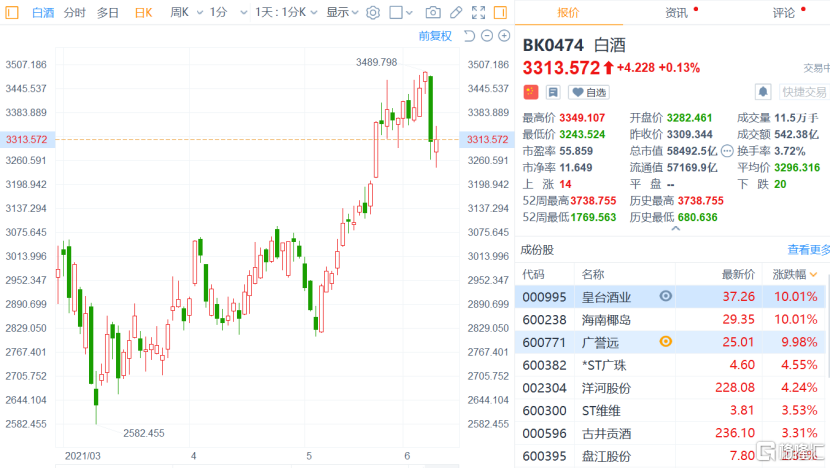Zoom out chart with minus icon
Image resolution: width=831 pixels, height=468 pixels.
(x=487, y=36)
